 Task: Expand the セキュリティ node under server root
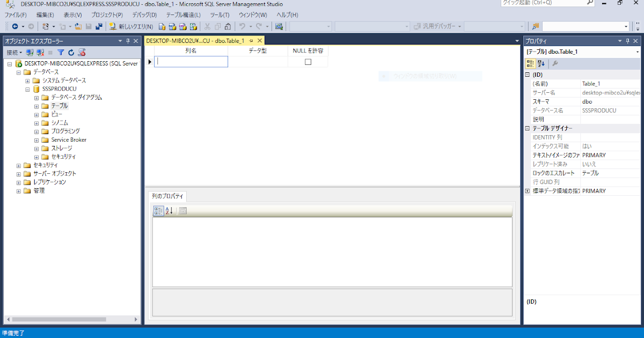tap(19, 165)
